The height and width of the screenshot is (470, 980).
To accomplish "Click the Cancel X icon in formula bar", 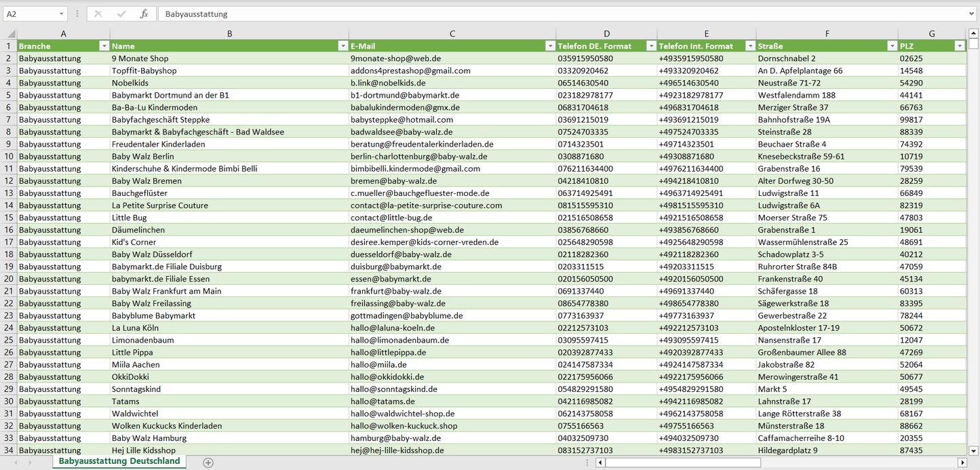I will [x=98, y=14].
